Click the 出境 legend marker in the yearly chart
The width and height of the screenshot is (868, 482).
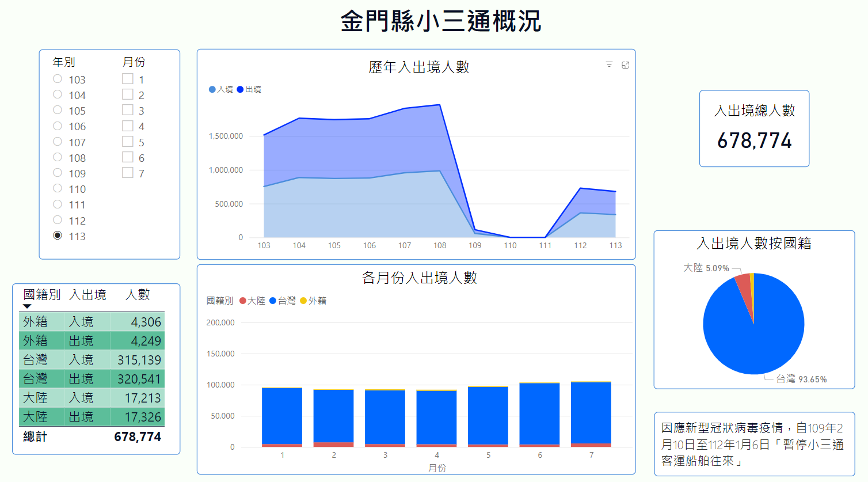click(240, 89)
